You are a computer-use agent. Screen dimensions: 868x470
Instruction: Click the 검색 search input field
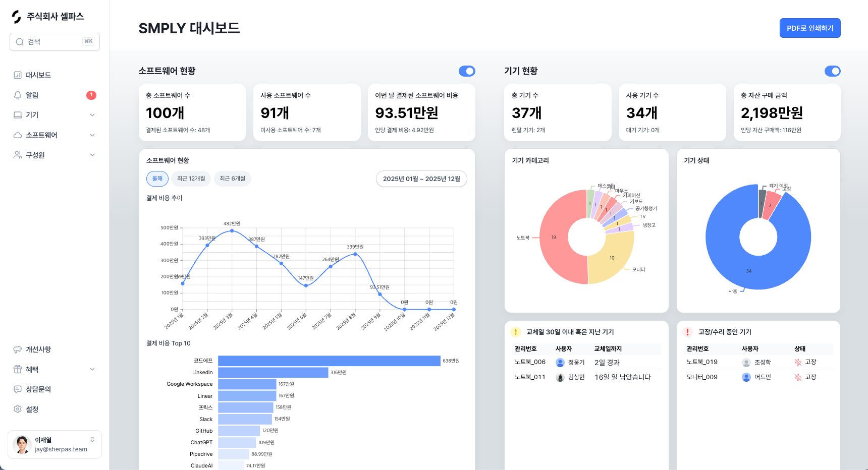(55, 41)
